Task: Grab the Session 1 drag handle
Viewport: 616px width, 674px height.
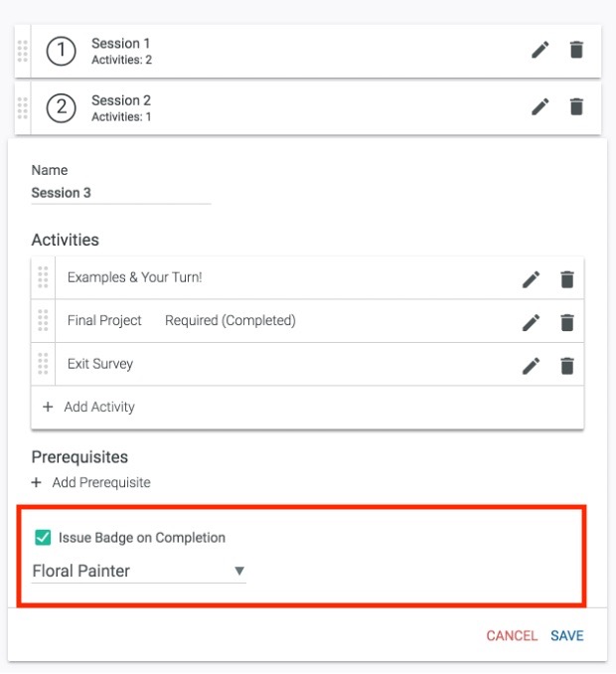Action: coord(23,51)
